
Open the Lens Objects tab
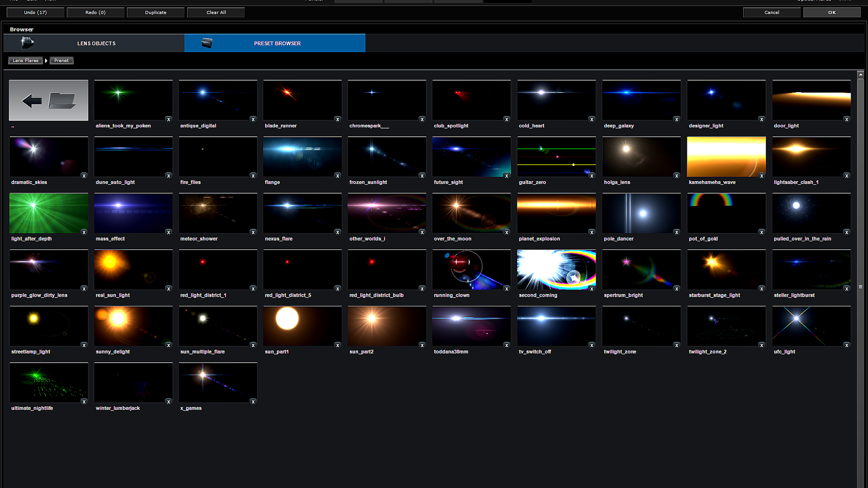94,43
